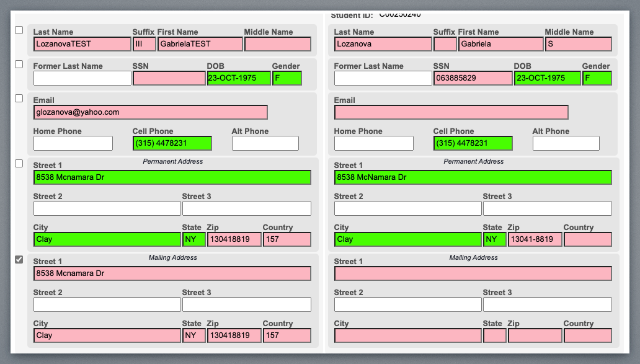Select the SSN field showing 063885829
The width and height of the screenshot is (640, 364).
pyautogui.click(x=473, y=78)
